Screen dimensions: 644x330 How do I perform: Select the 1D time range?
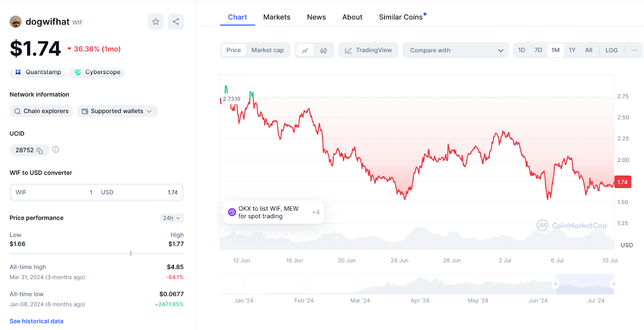coord(522,50)
